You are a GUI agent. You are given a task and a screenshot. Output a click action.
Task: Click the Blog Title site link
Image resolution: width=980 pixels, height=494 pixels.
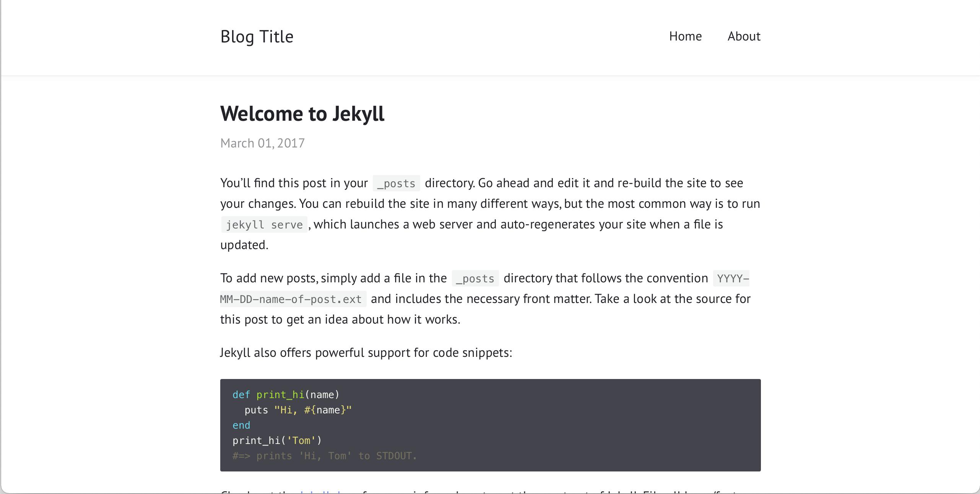pos(257,37)
